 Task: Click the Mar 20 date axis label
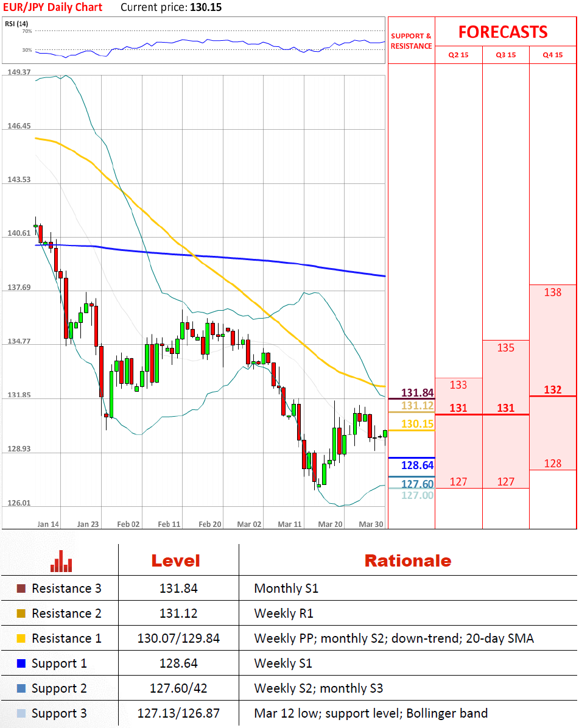331,524
